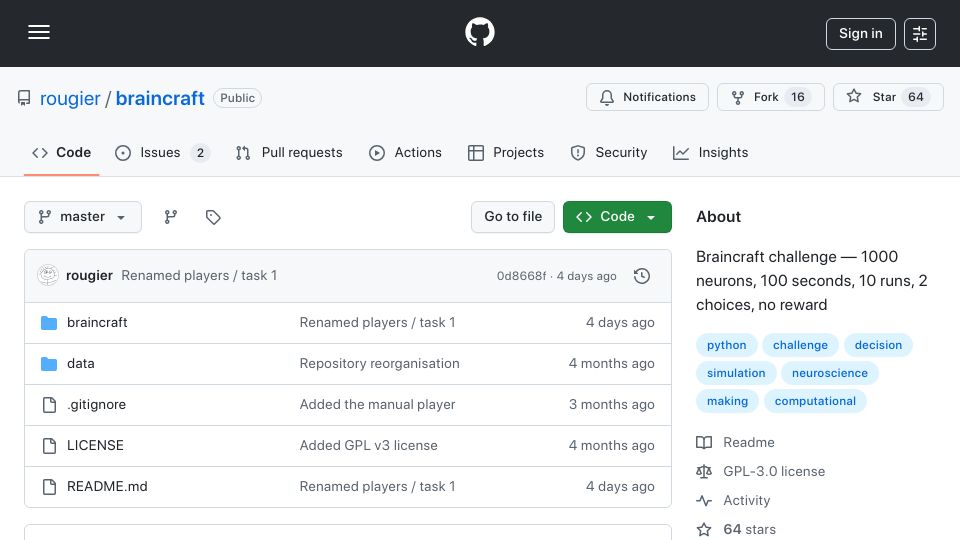Click the Issues count badge 2
Viewport: 960px width, 540px height.
click(200, 153)
